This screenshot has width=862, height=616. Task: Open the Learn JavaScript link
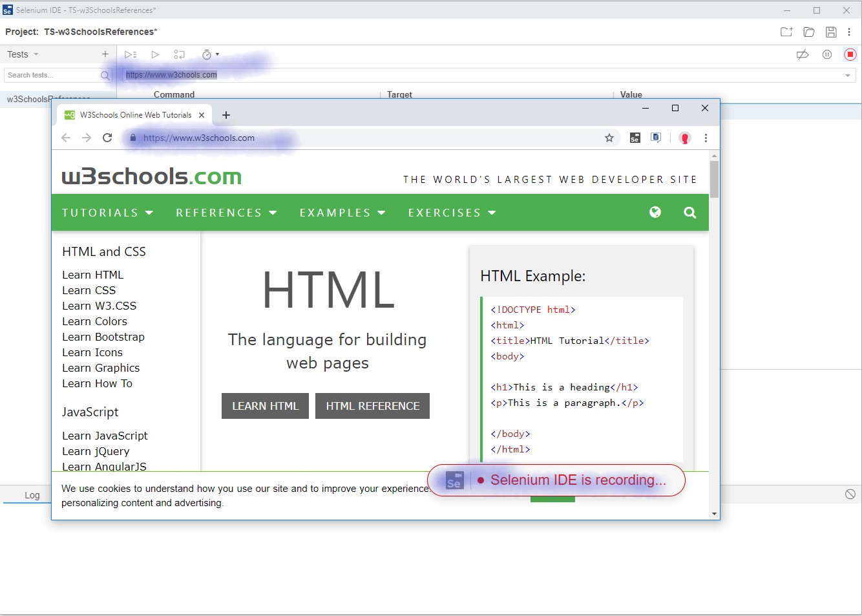(105, 436)
